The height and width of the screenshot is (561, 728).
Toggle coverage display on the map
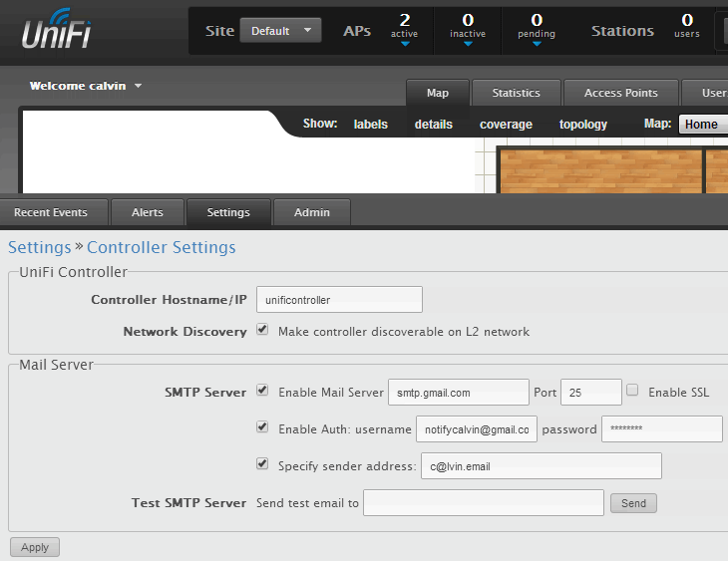coord(506,125)
